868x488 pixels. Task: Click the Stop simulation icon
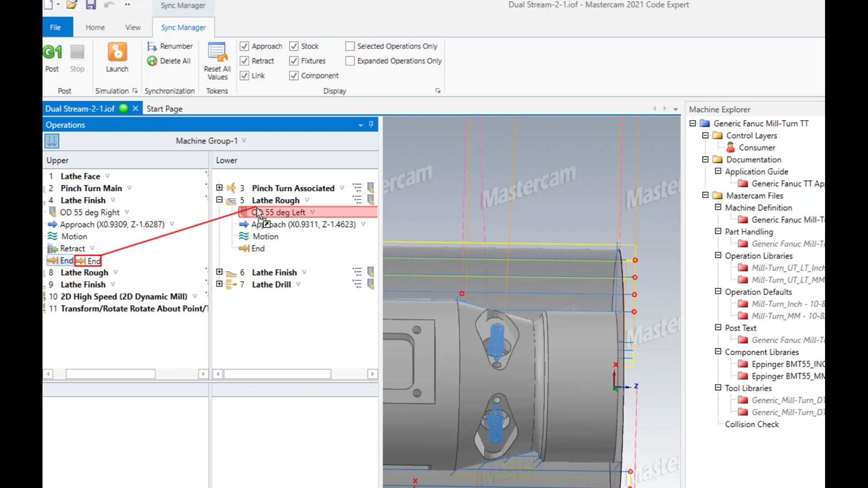[77, 52]
